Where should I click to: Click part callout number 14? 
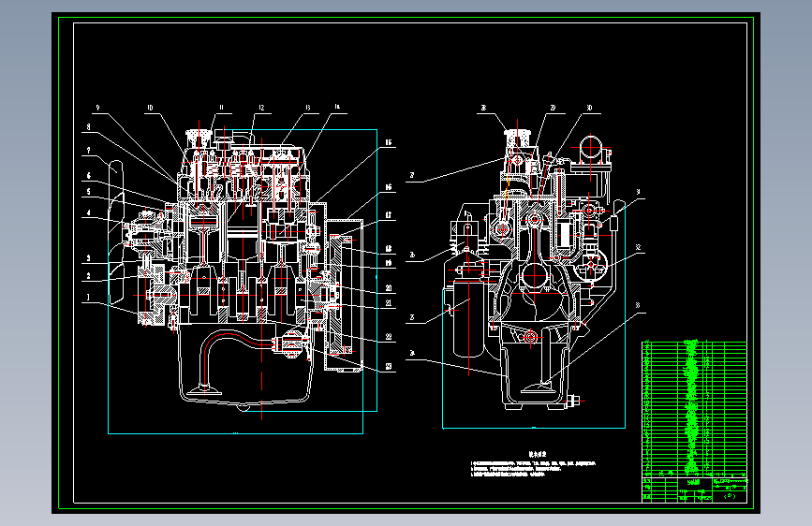click(337, 107)
